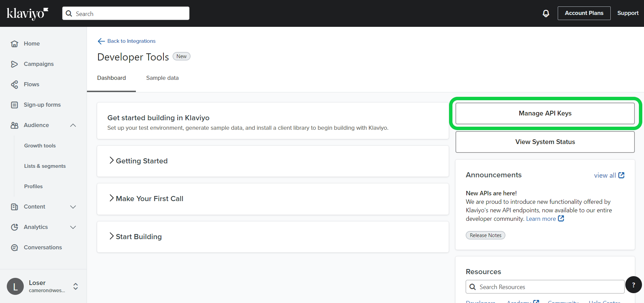Click the Home sidebar icon
The height and width of the screenshot is (303, 644).
[x=14, y=43]
